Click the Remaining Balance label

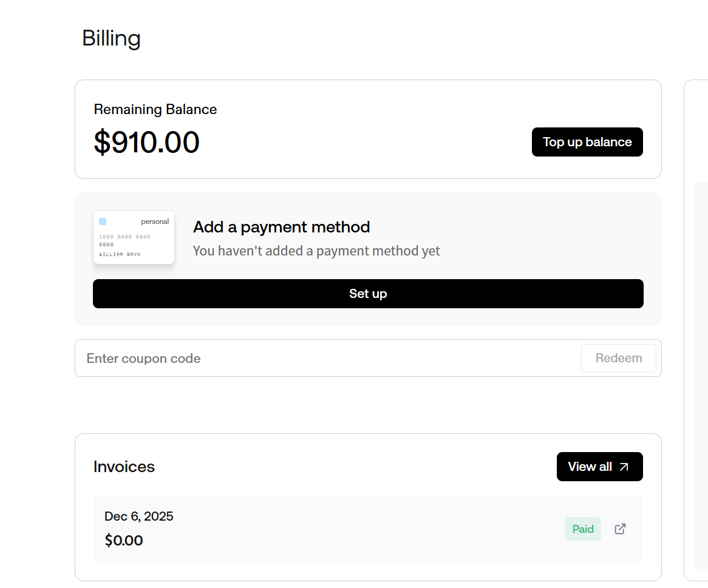[x=155, y=109]
